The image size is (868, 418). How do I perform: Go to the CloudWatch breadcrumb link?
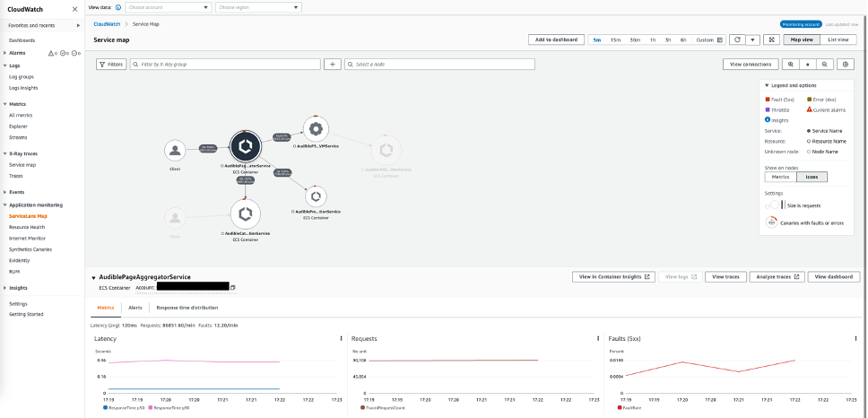(108, 24)
